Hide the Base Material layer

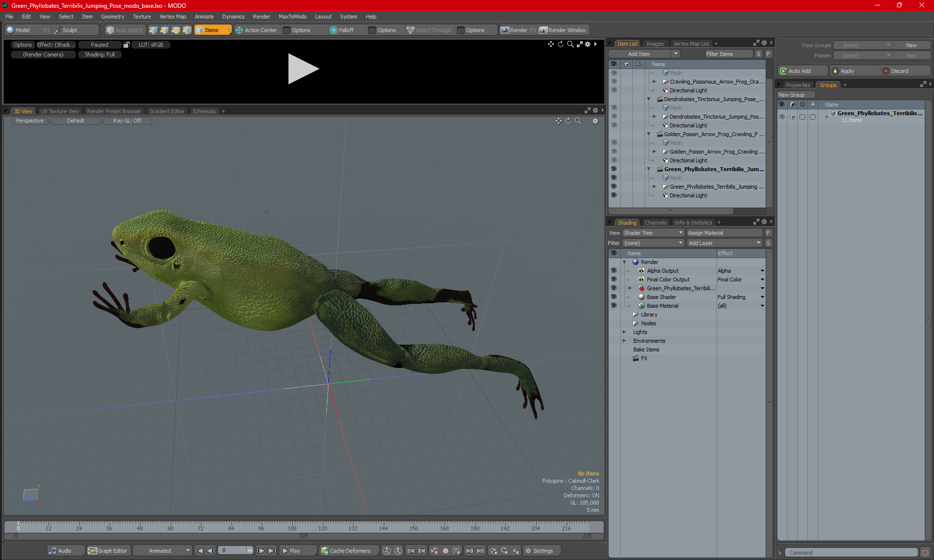[614, 306]
